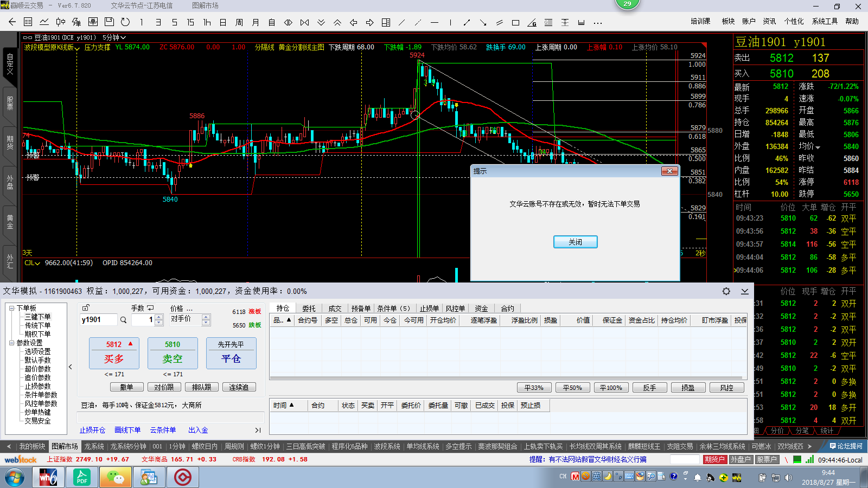Select 传统下单 in the tree

point(37,325)
